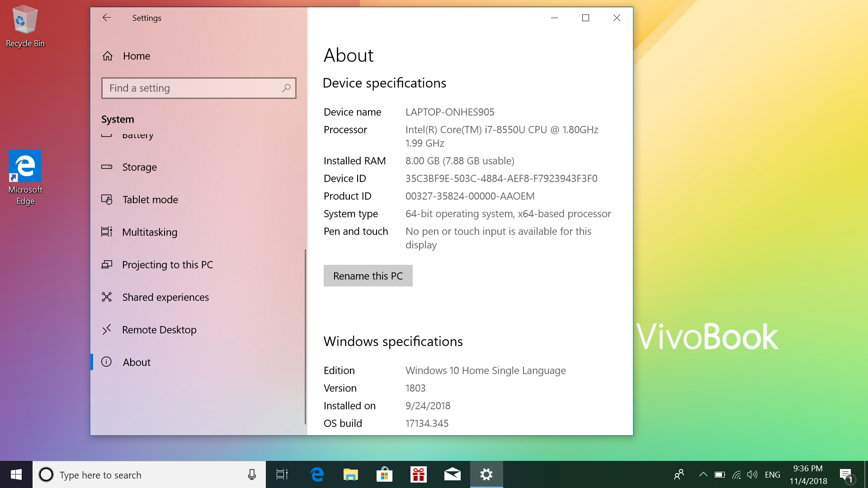Select the About page in sidebar
Screen dimensions: 868x488
point(199,362)
